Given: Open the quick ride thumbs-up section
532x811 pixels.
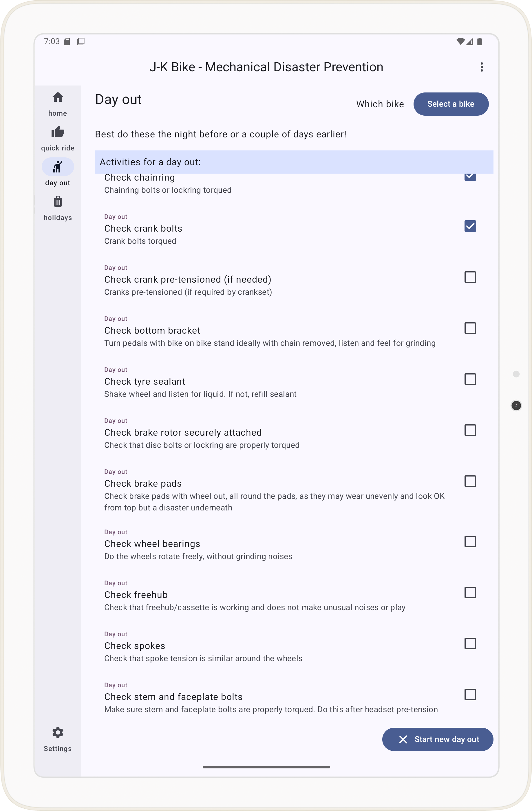Looking at the screenshot, I should click(58, 138).
